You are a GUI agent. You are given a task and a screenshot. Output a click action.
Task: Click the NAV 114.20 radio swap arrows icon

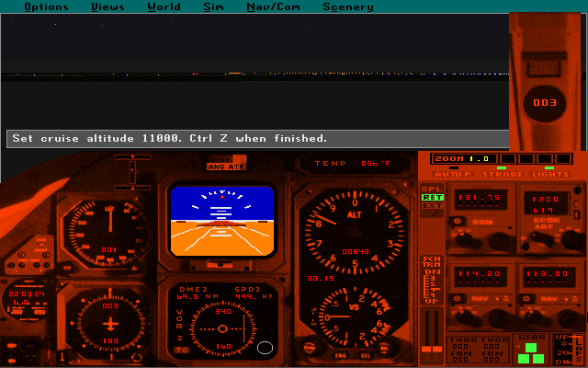pyautogui.click(x=457, y=299)
